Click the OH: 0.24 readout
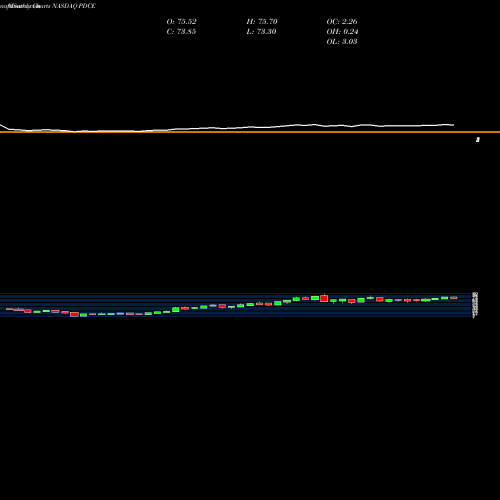Image resolution: width=500 pixels, height=500 pixels. (342, 32)
